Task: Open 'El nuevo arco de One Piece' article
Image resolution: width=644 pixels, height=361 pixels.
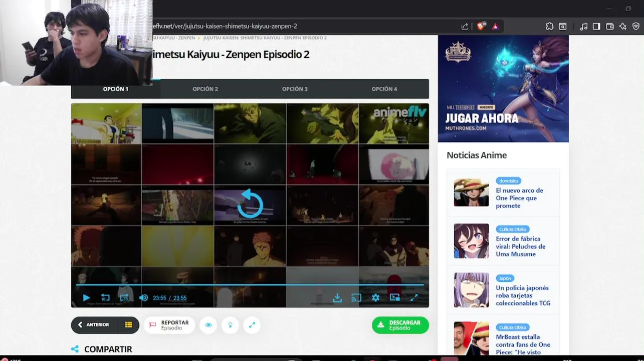Action: [x=519, y=198]
